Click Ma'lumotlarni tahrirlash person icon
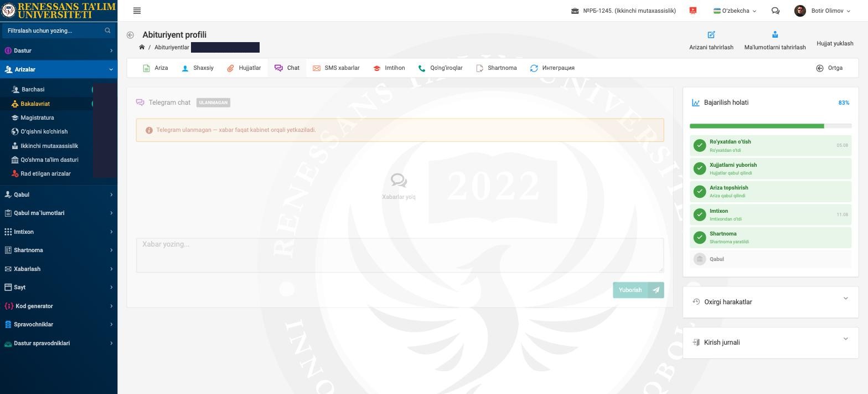The image size is (868, 394). coord(775,34)
